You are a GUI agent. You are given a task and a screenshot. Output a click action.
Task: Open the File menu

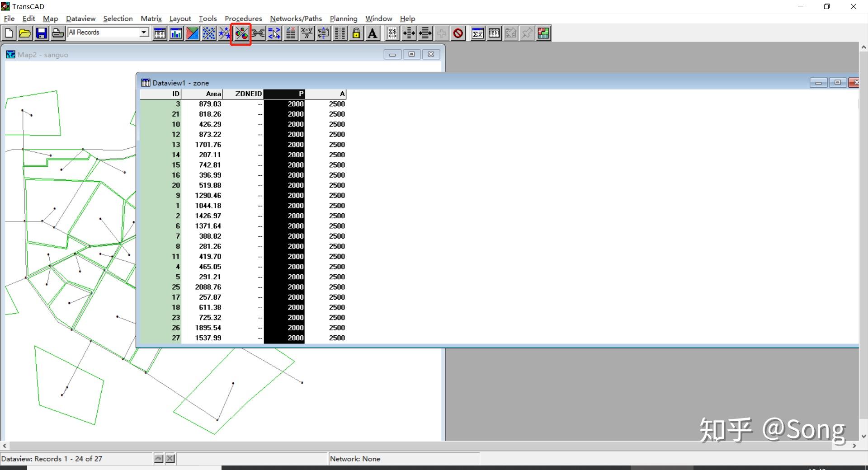click(x=9, y=19)
